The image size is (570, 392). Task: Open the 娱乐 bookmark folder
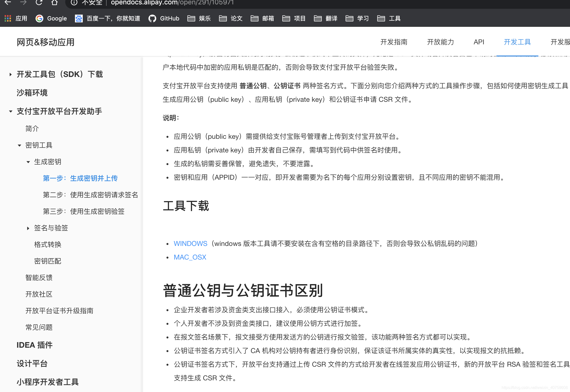(199, 19)
